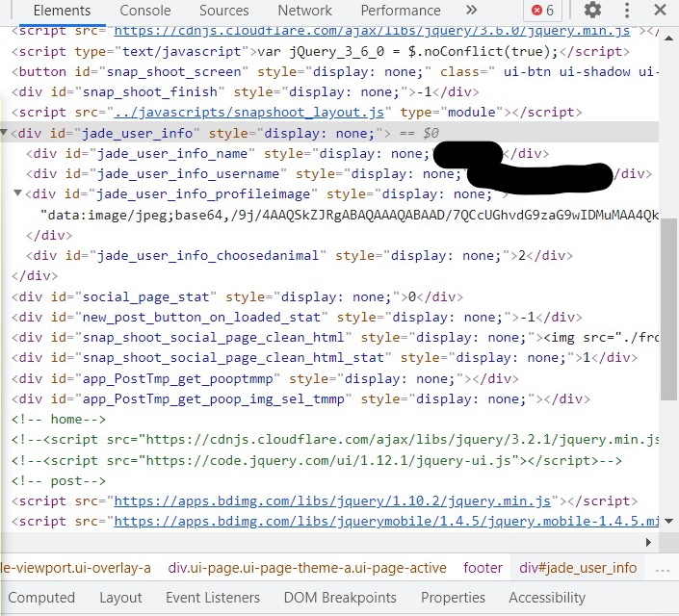This screenshot has height=616, width=679.
Task: Select footer in the breadcrumb bar
Action: [483, 568]
